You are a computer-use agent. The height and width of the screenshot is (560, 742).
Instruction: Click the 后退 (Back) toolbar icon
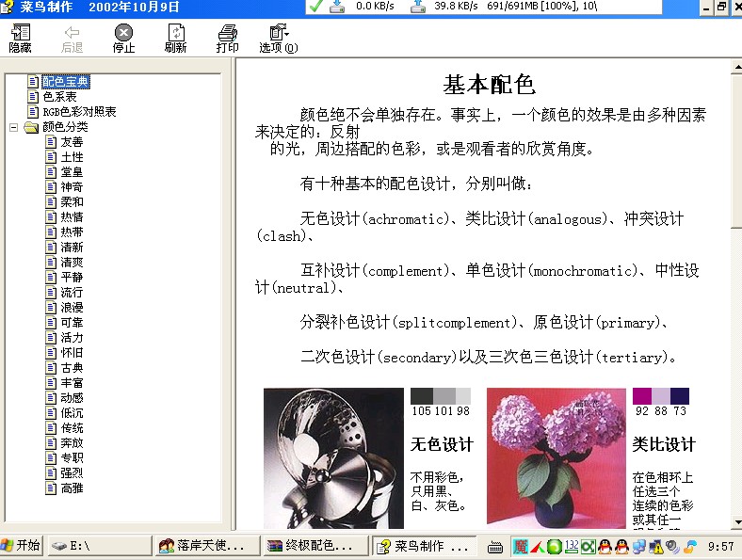click(72, 39)
